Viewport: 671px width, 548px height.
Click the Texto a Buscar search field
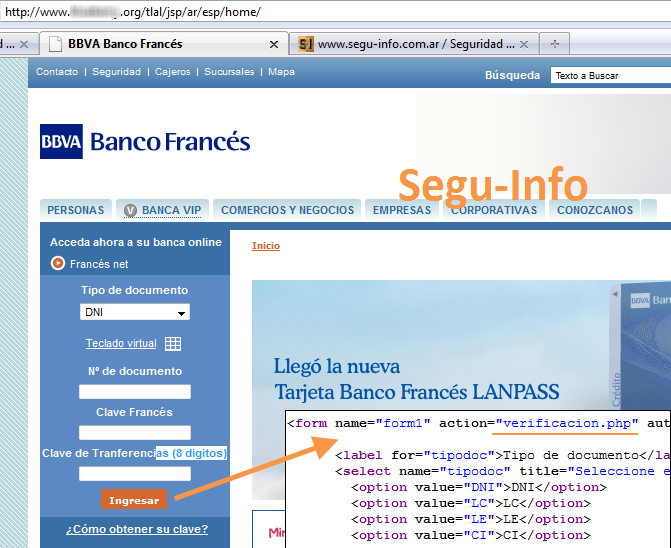[x=611, y=75]
